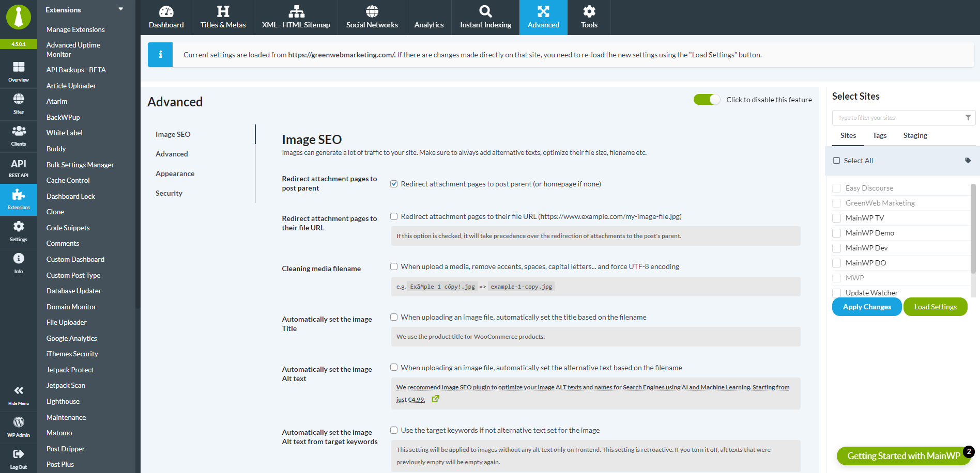
Task: Go to WP Admin WordPress icon
Action: point(19,422)
